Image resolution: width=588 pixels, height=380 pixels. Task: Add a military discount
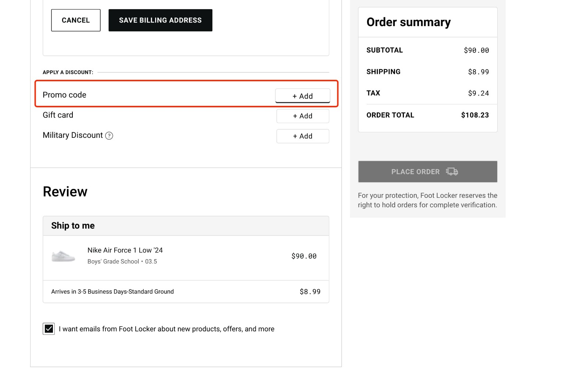coord(302,136)
